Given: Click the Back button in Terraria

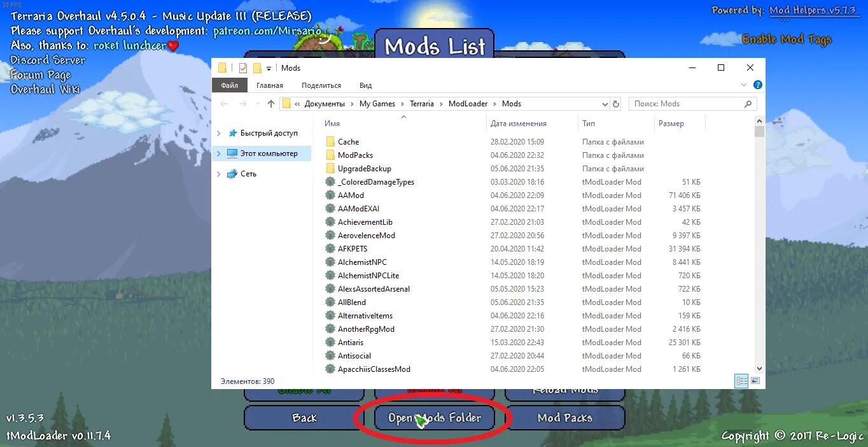Looking at the screenshot, I should pyautogui.click(x=304, y=418).
